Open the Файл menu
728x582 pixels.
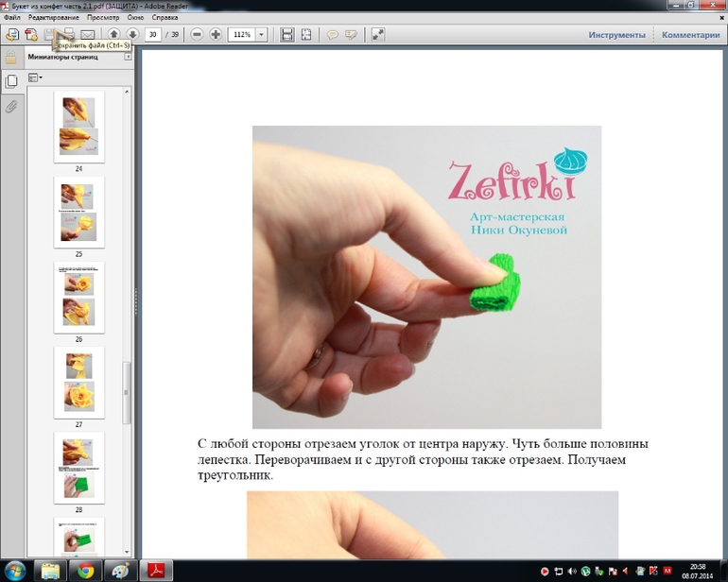coord(12,18)
